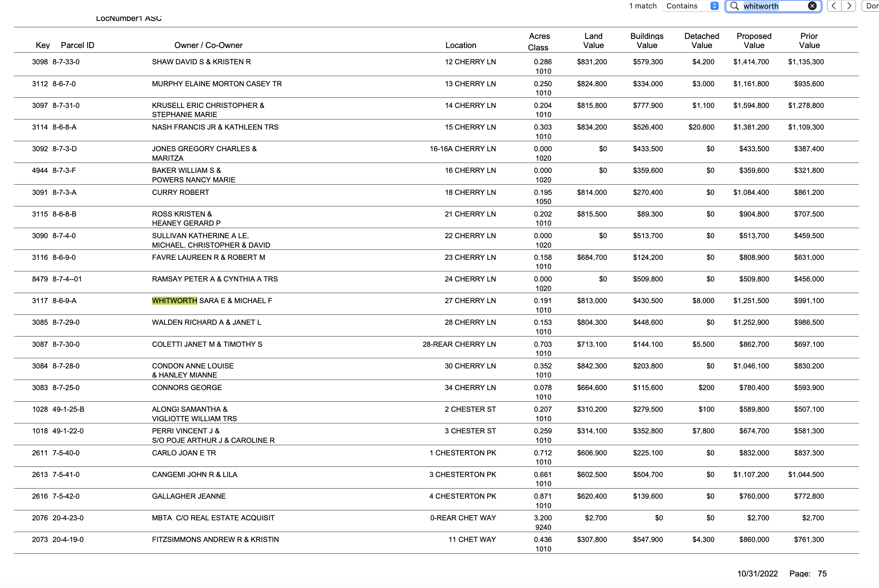Image resolution: width=879 pixels, height=588 pixels.
Task: Select owner CONNORS GEORGE
Action: 187,388
